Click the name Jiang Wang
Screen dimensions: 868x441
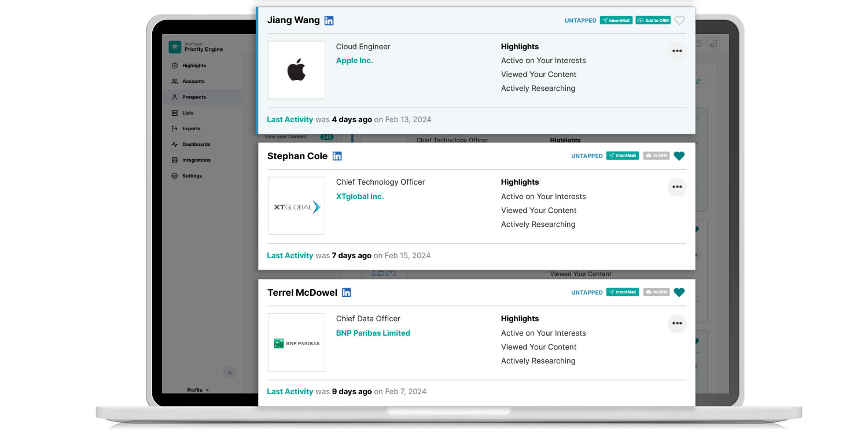click(293, 20)
